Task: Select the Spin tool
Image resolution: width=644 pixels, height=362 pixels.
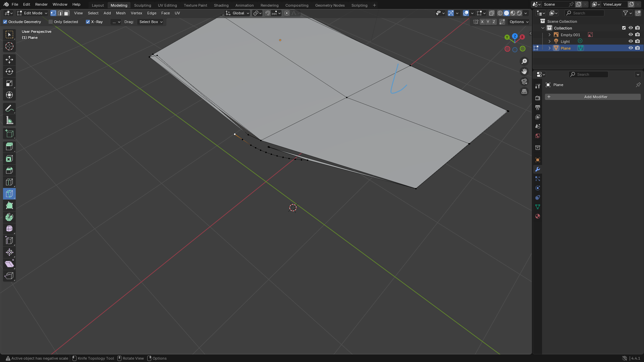Action: [9, 217]
